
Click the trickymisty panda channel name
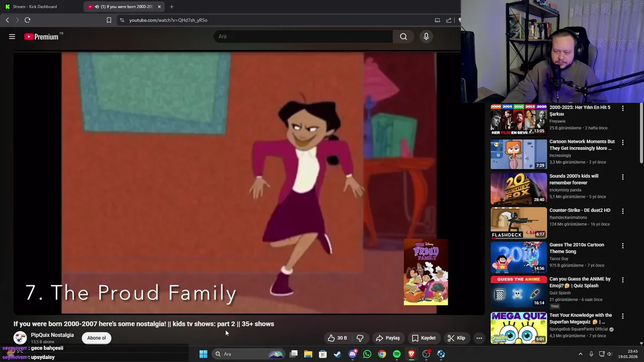pos(566,190)
